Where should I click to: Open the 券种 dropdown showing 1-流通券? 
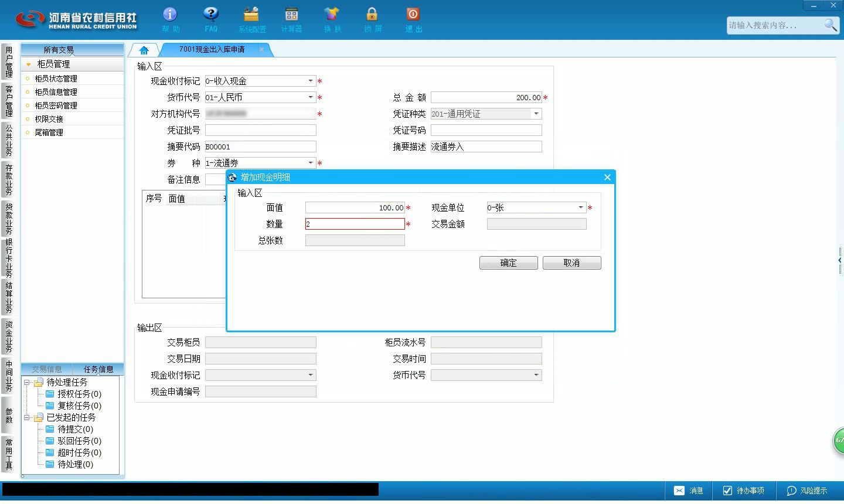(311, 163)
